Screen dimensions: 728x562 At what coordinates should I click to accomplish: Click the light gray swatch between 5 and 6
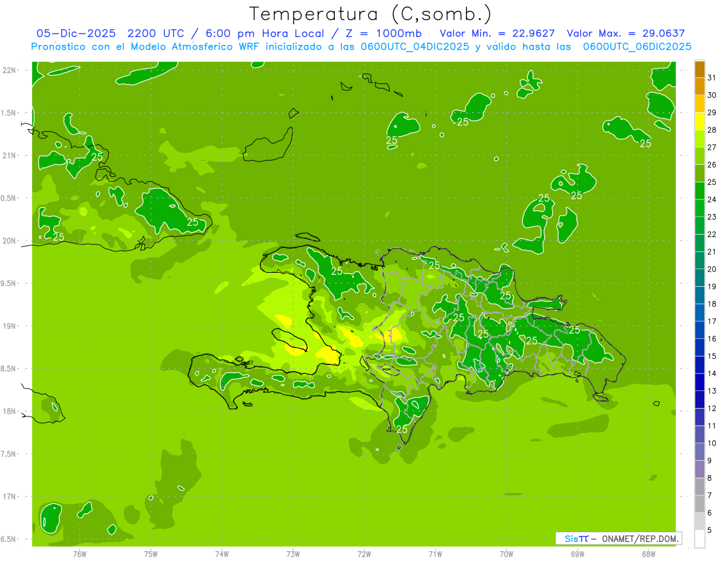click(699, 522)
